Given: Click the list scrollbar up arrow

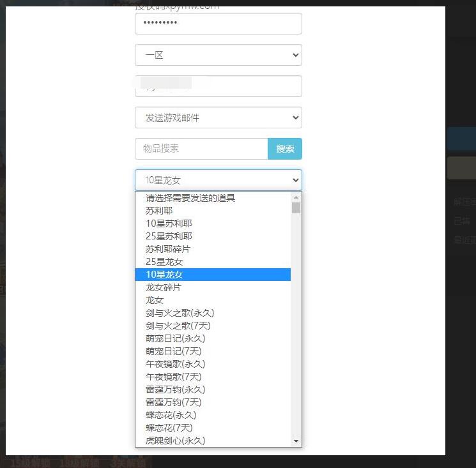Looking at the screenshot, I should click(x=296, y=197).
